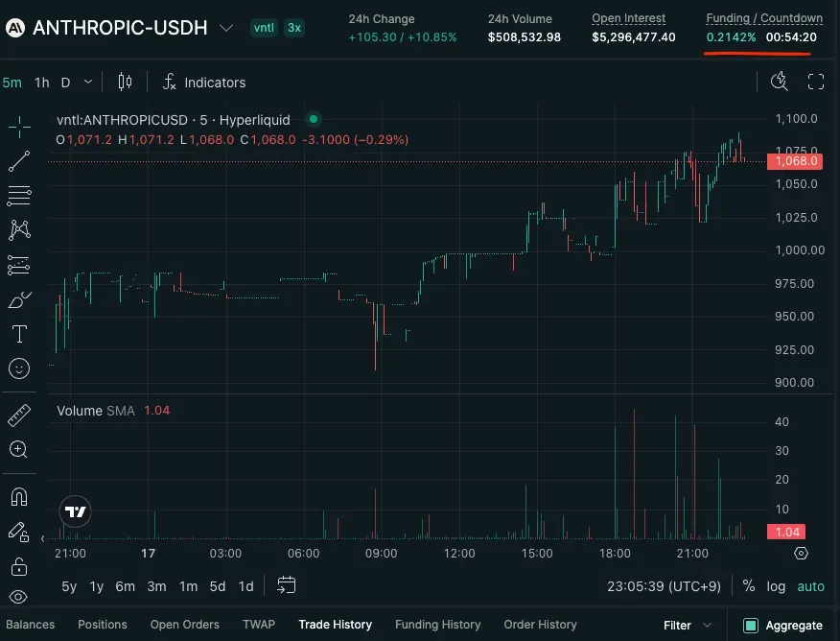Toggle log scale mode
840x641 pixels.
tap(776, 586)
